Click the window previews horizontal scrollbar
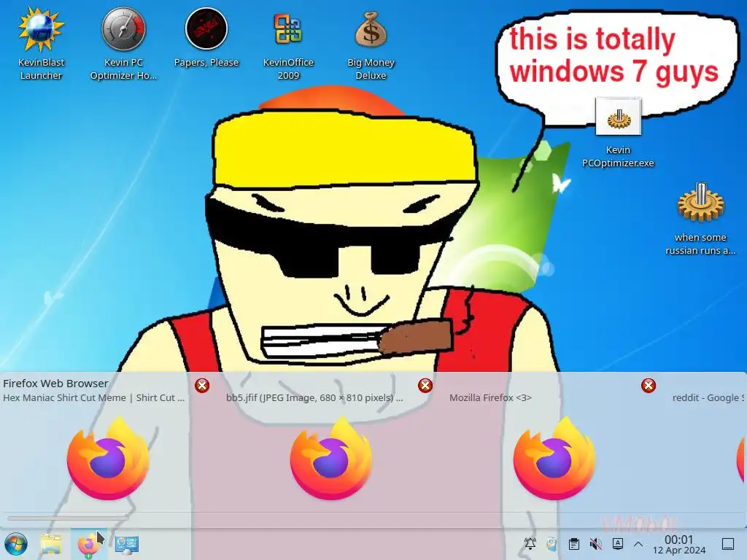This screenshot has height=560, width=747. pos(66,518)
